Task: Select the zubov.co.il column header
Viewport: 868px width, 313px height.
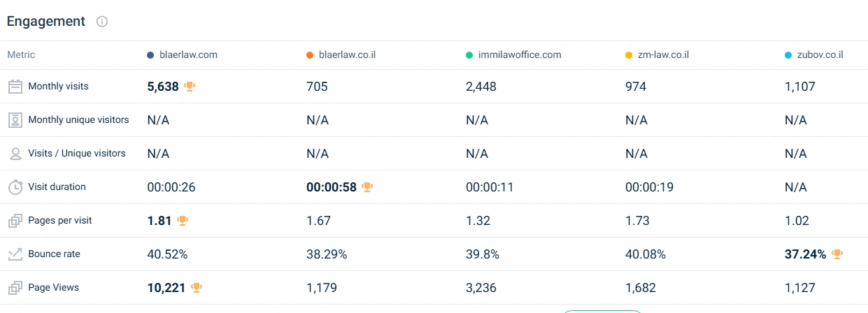Action: pyautogui.click(x=819, y=54)
